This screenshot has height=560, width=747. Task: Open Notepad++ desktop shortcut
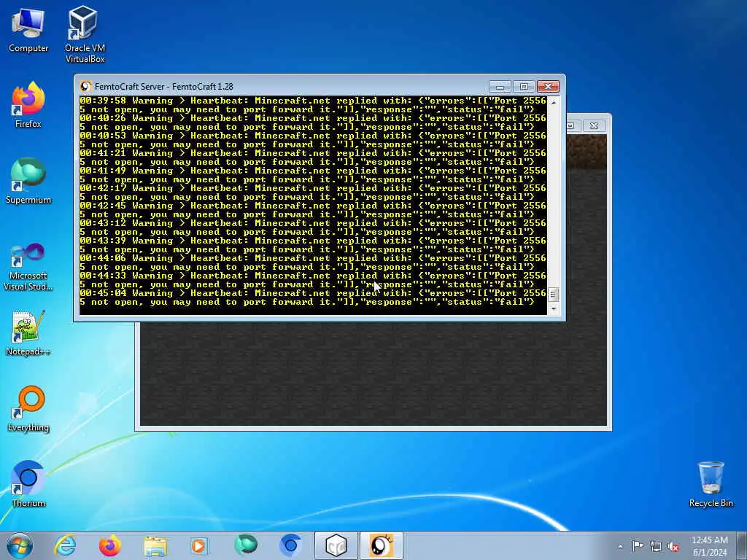(28, 333)
